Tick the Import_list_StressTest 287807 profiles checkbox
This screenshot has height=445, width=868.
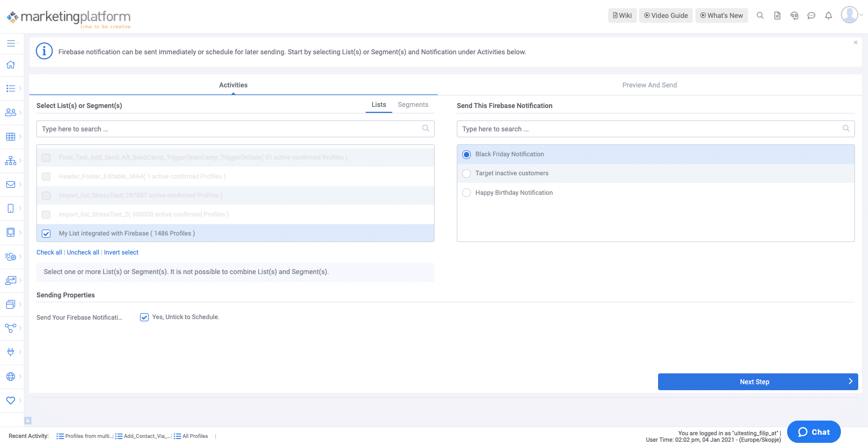(46, 195)
